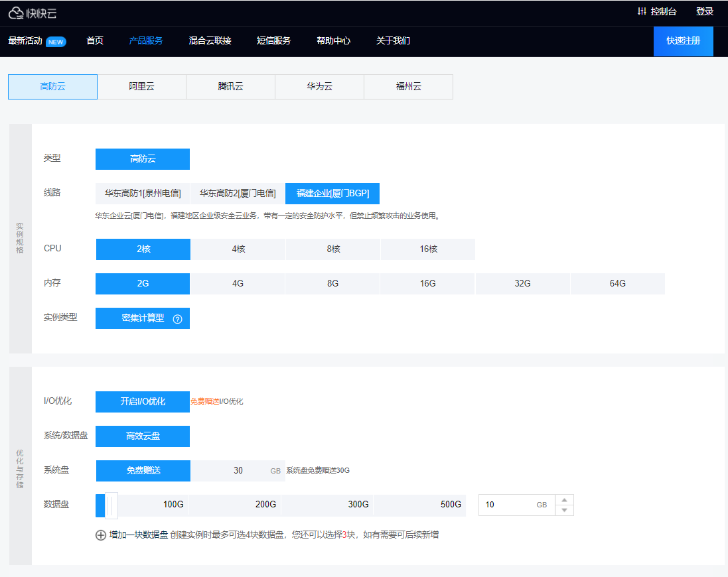Viewport: 728px width, 577px height.
Task: Choose 16核 CPU option
Action: point(428,249)
